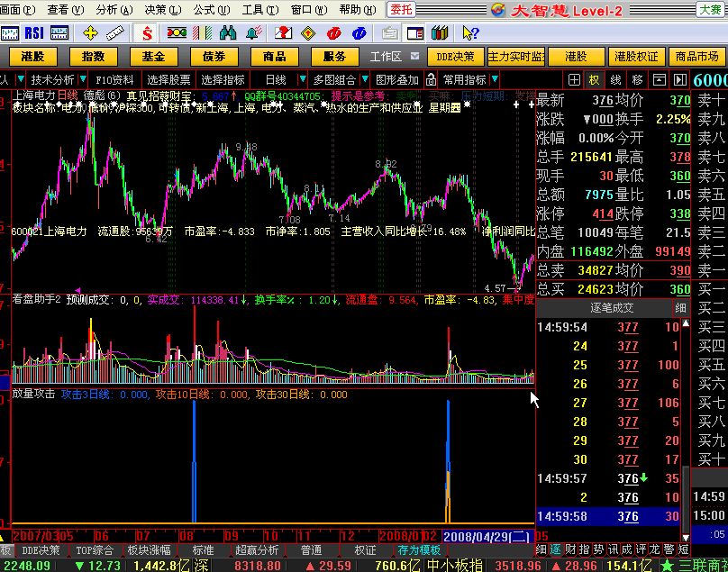Viewport: 728px width, 572px height.
Task: Click the traffic light icon
Action: pos(177,33)
